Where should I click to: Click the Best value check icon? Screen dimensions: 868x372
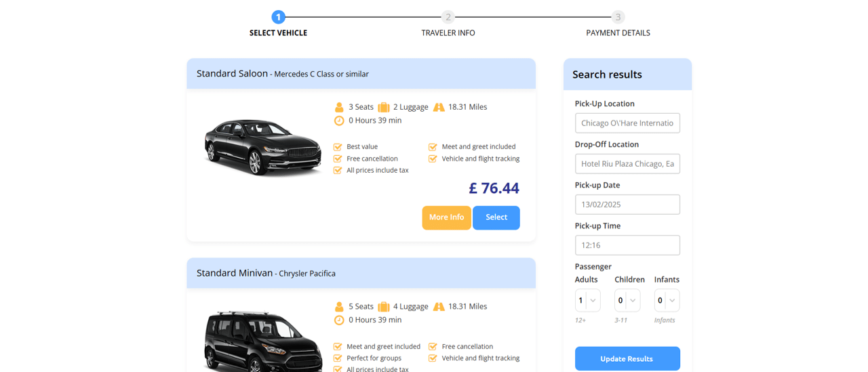click(338, 146)
